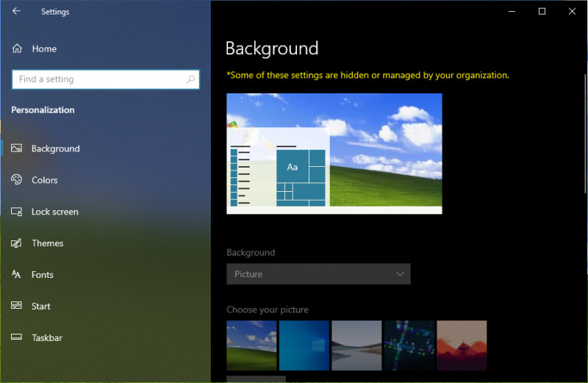The height and width of the screenshot is (383, 588).
Task: Open the Background type Picture dropdown
Action: (318, 274)
